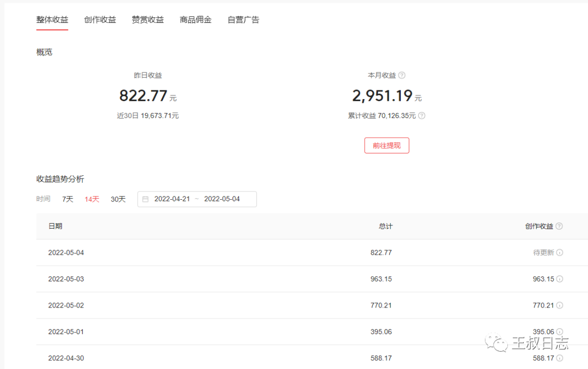The width and height of the screenshot is (588, 369).
Task: Open the 商品佣金 tab
Action: tap(195, 20)
